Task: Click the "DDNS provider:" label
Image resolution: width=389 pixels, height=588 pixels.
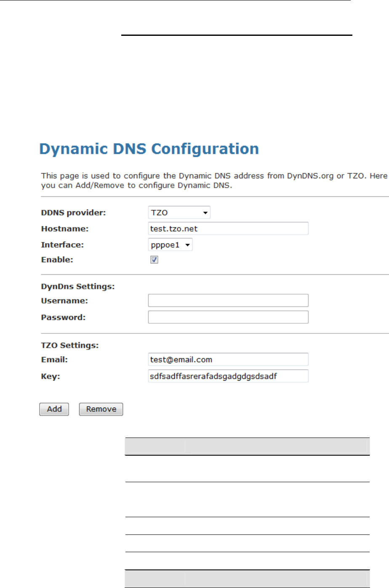Action: tap(73, 212)
